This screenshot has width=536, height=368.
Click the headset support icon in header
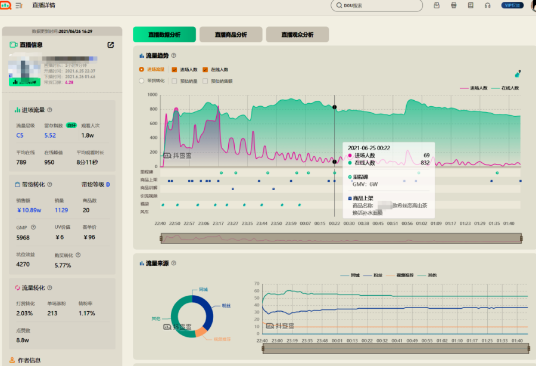click(x=487, y=5)
